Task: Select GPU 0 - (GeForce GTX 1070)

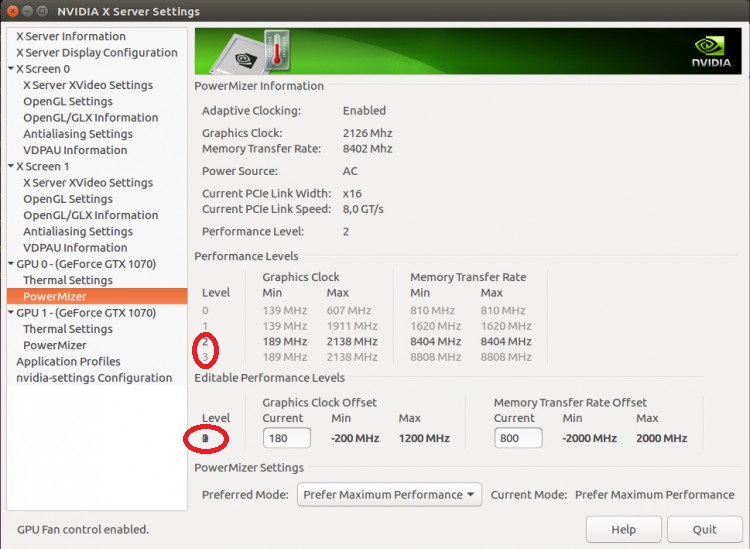Action: pyautogui.click(x=86, y=264)
